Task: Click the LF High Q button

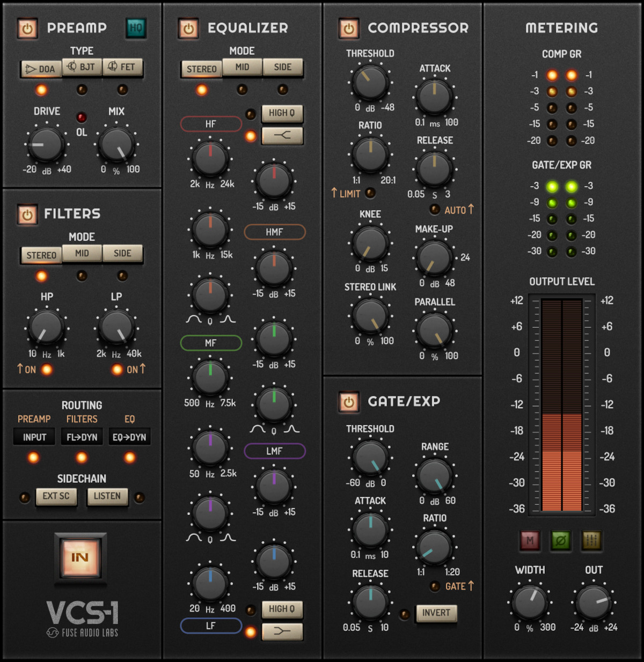Action: (x=282, y=609)
